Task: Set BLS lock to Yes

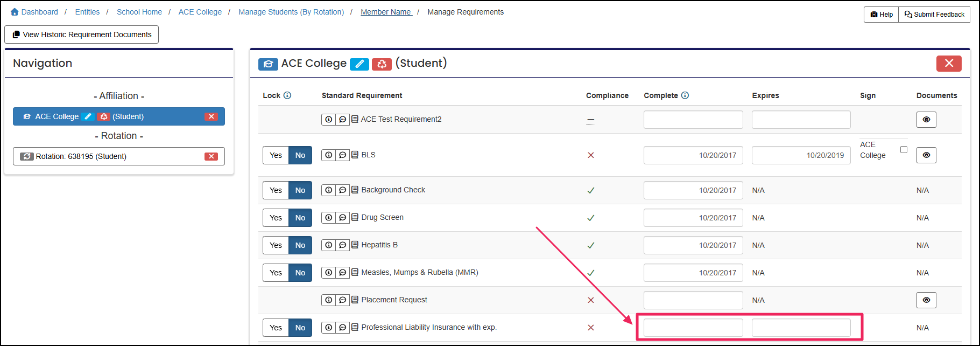Action: [x=276, y=155]
